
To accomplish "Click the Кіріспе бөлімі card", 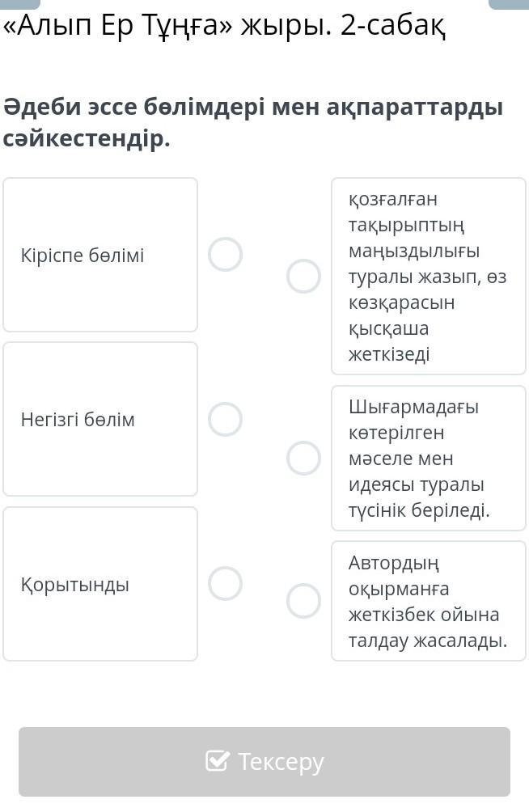I will (100, 255).
